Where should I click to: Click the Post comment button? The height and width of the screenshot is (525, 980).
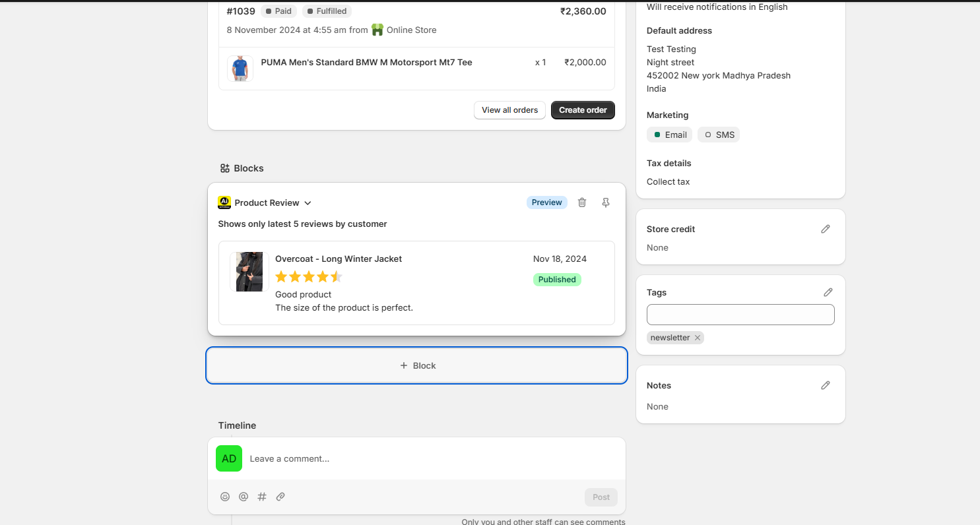tap(601, 497)
